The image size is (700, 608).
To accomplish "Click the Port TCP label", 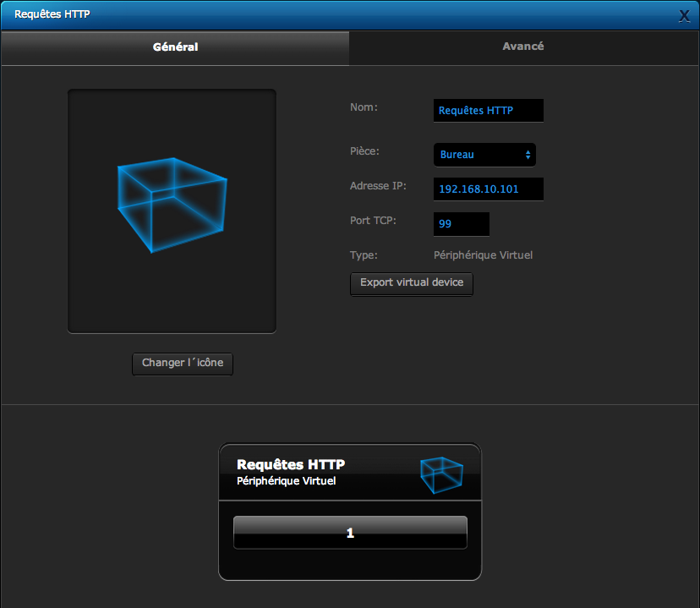I will pos(373,221).
